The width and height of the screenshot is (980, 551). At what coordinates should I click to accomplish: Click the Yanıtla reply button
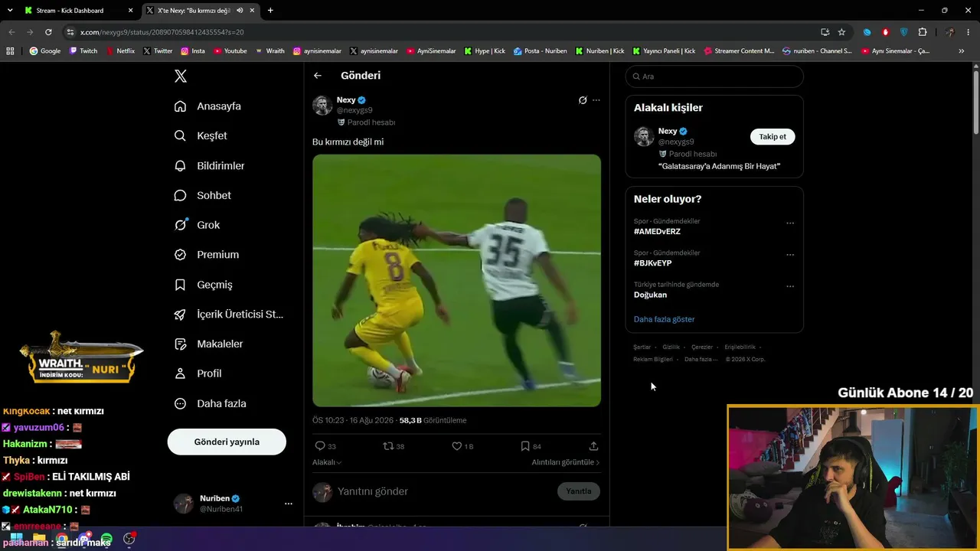click(579, 491)
